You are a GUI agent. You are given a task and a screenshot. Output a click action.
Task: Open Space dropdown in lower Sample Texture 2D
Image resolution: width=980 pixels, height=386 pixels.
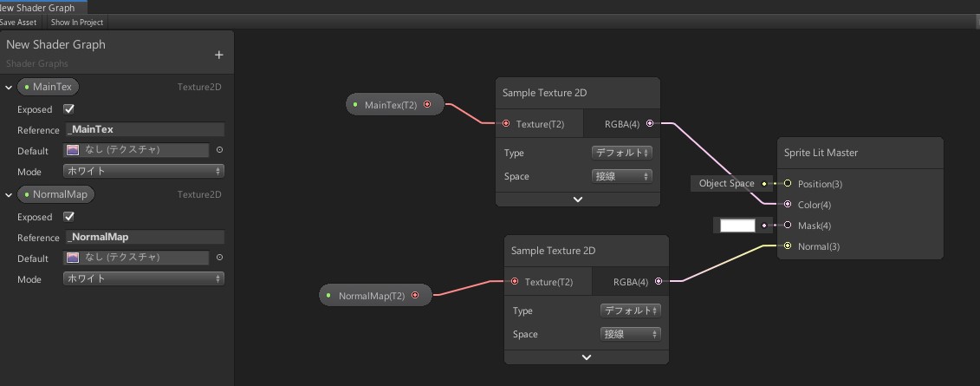click(x=631, y=334)
